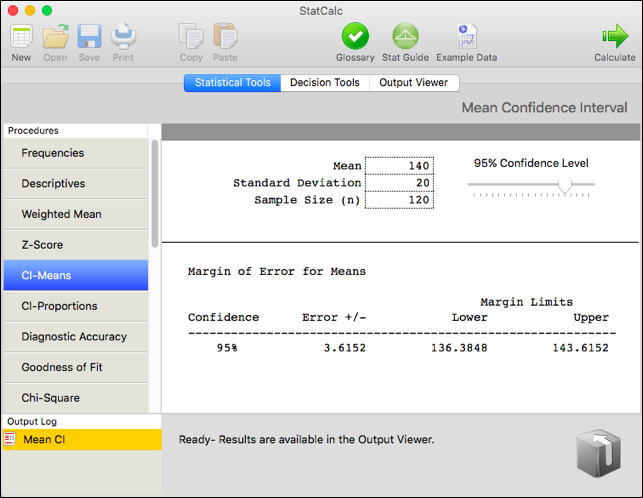
Task: Click the lower limit 136.3848
Action: [459, 348]
